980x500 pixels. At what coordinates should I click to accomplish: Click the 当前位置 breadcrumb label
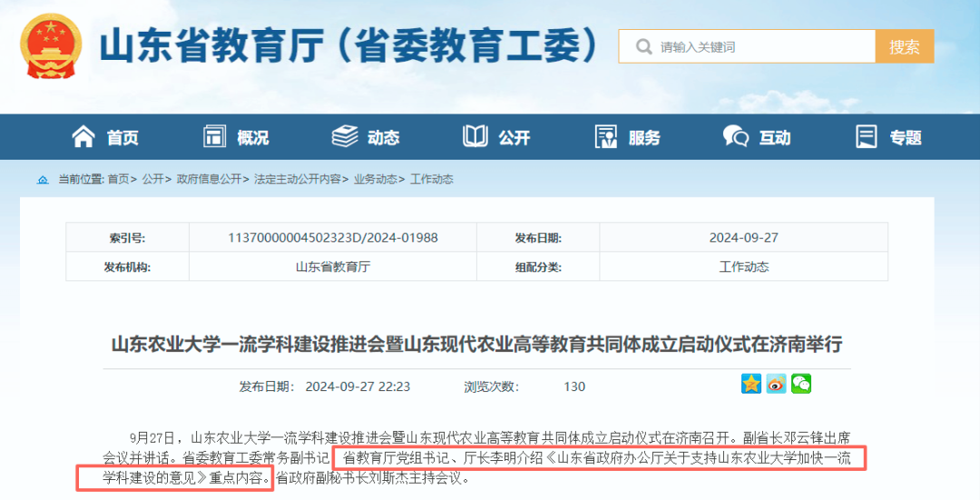tap(82, 180)
